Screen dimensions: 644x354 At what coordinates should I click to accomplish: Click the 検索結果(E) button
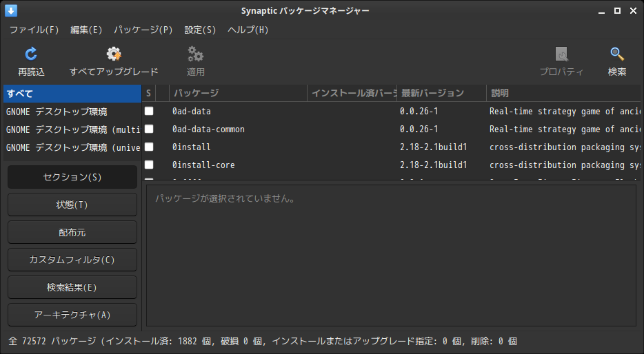click(72, 287)
